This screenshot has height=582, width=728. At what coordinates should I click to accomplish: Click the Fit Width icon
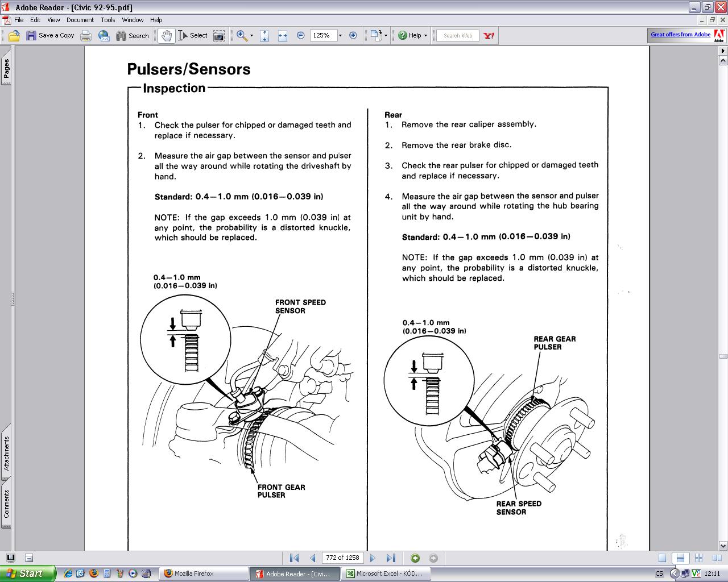coord(283,35)
